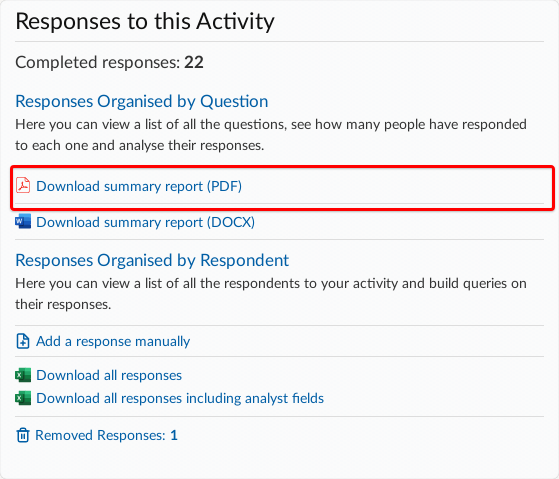
Task: Click the removed responses count number 1
Action: (x=174, y=435)
